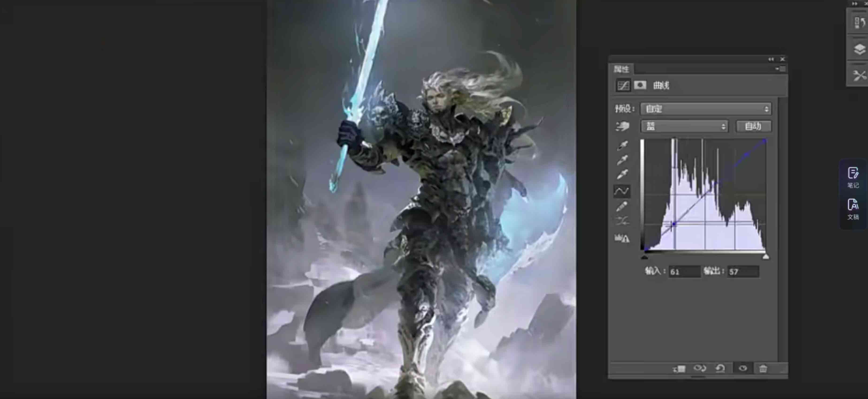Open the 文稿 transcript sidebar button

(x=853, y=209)
